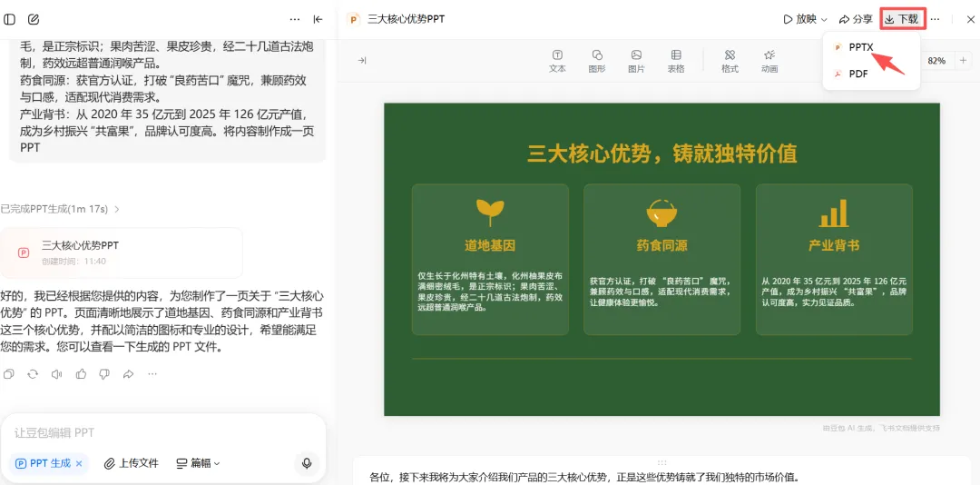
Task: Click the 分享 share button
Action: pyautogui.click(x=856, y=19)
